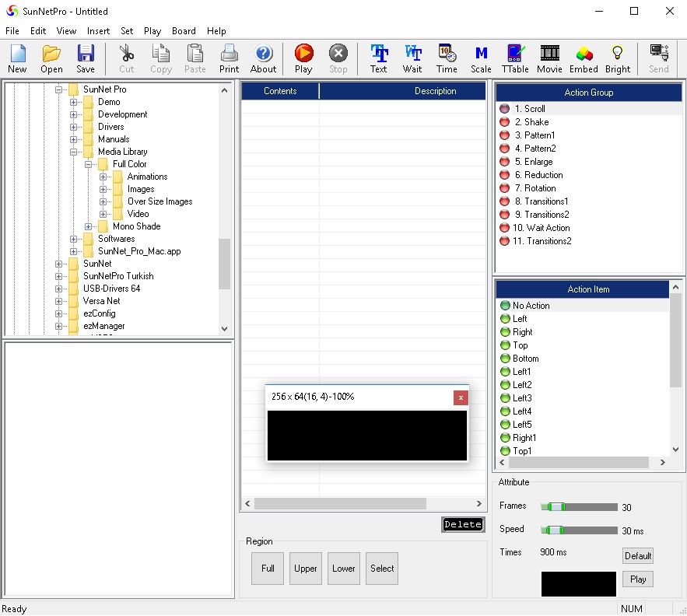Close the 256 x 64 preview window
687x616 pixels.
[461, 397]
